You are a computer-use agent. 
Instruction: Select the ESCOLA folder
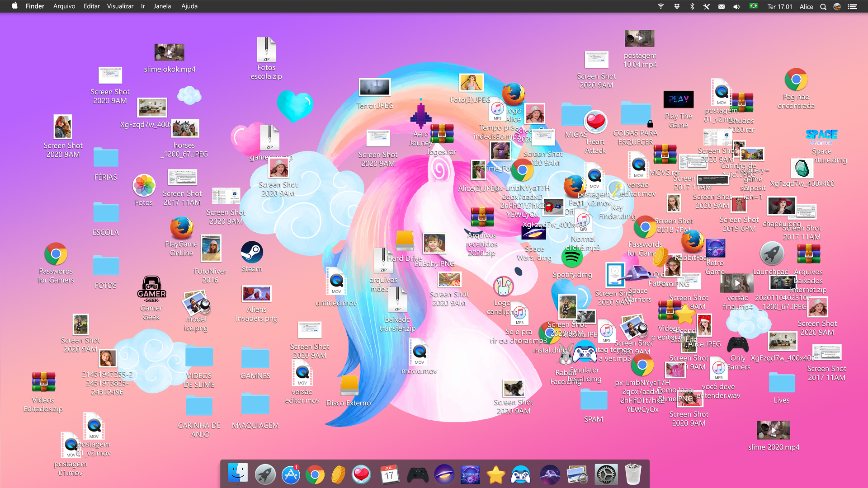(x=106, y=212)
